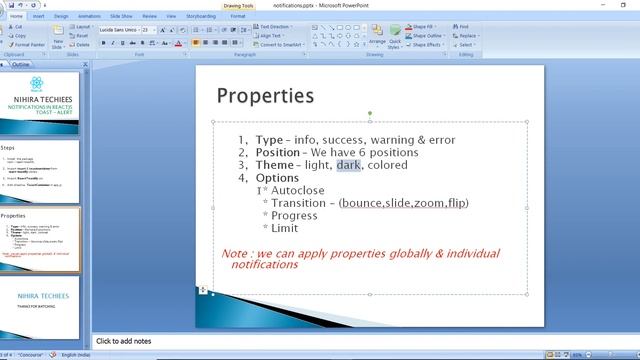Select the oval shape
The image size is (640, 360).
click(x=348, y=27)
